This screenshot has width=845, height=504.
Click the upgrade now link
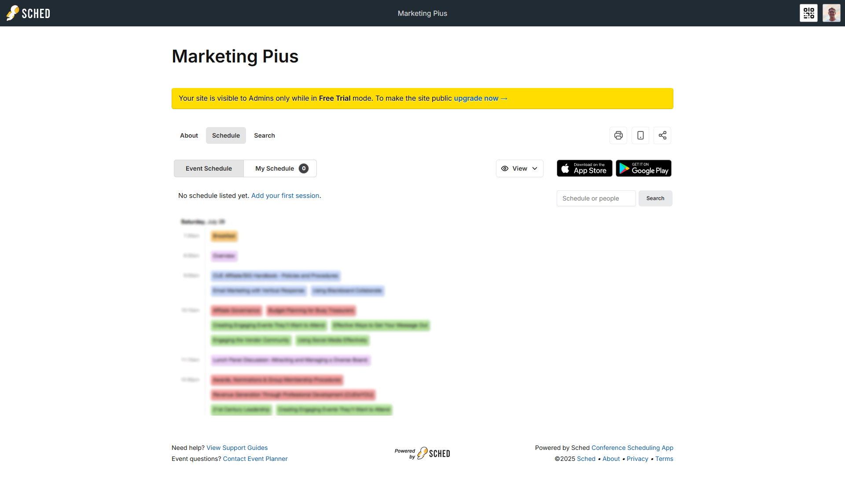point(480,99)
